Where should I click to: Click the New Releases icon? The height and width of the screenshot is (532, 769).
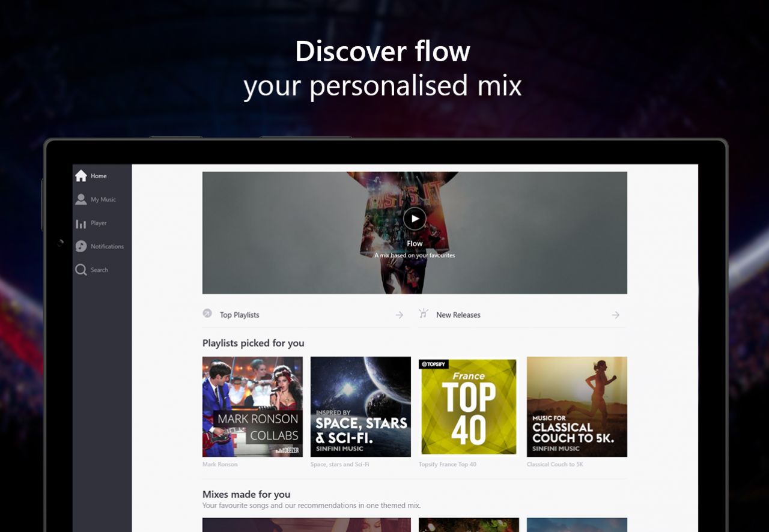tap(424, 313)
